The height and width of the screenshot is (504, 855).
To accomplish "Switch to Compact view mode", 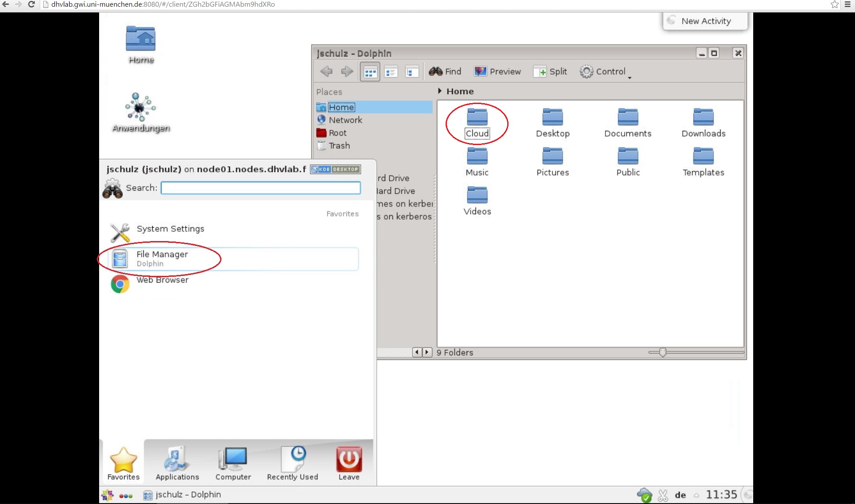I will coord(391,72).
